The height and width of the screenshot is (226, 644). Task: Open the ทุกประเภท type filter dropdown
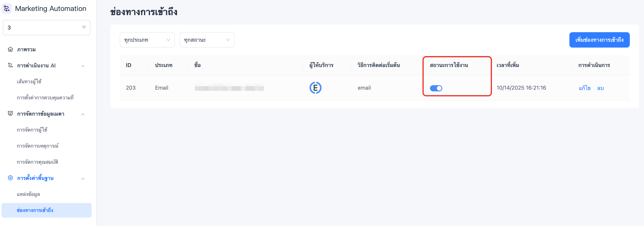pyautogui.click(x=147, y=40)
